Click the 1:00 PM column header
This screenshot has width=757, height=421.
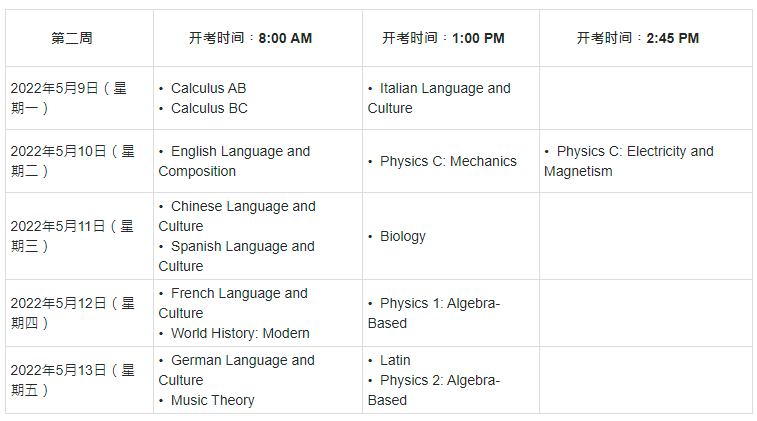(x=443, y=38)
